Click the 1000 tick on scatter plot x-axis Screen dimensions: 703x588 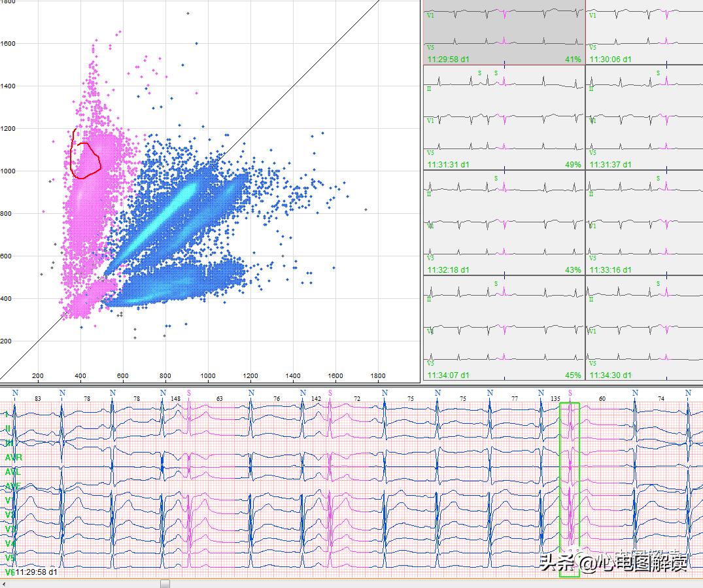pyautogui.click(x=208, y=376)
